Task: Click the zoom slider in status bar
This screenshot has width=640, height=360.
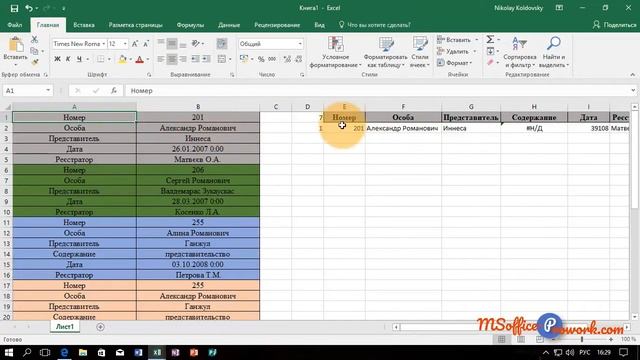Action: pyautogui.click(x=582, y=340)
